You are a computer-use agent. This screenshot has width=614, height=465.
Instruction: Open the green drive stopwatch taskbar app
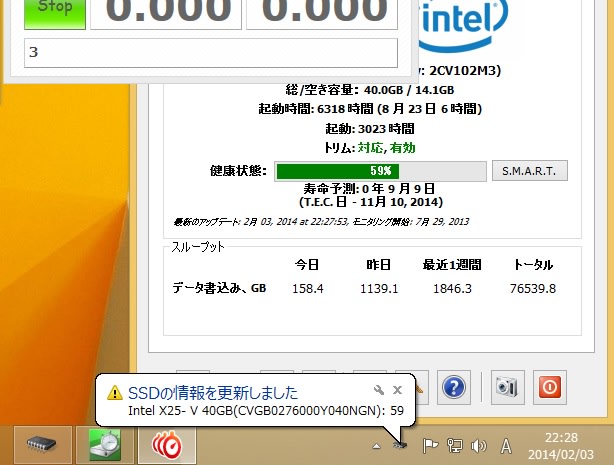(x=105, y=445)
